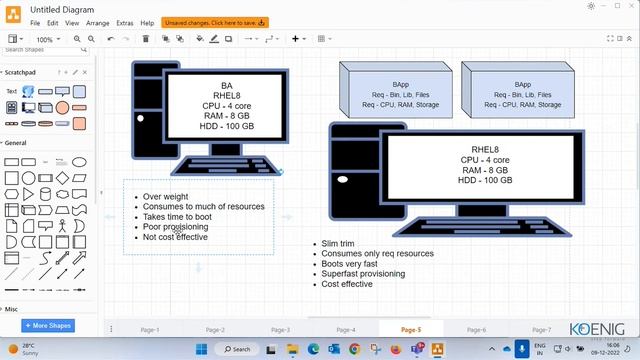Open the view layout dropdown
The height and width of the screenshot is (360, 640).
pyautogui.click(x=16, y=39)
